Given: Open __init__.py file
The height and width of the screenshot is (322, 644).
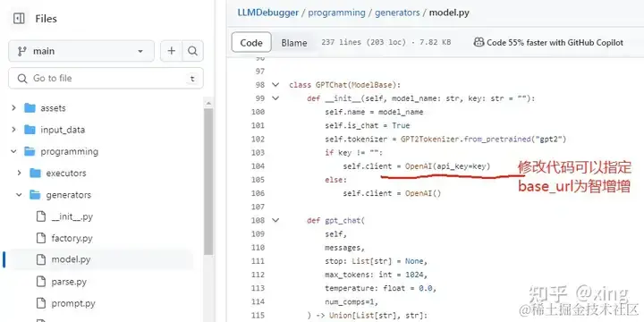Looking at the screenshot, I should point(72,216).
